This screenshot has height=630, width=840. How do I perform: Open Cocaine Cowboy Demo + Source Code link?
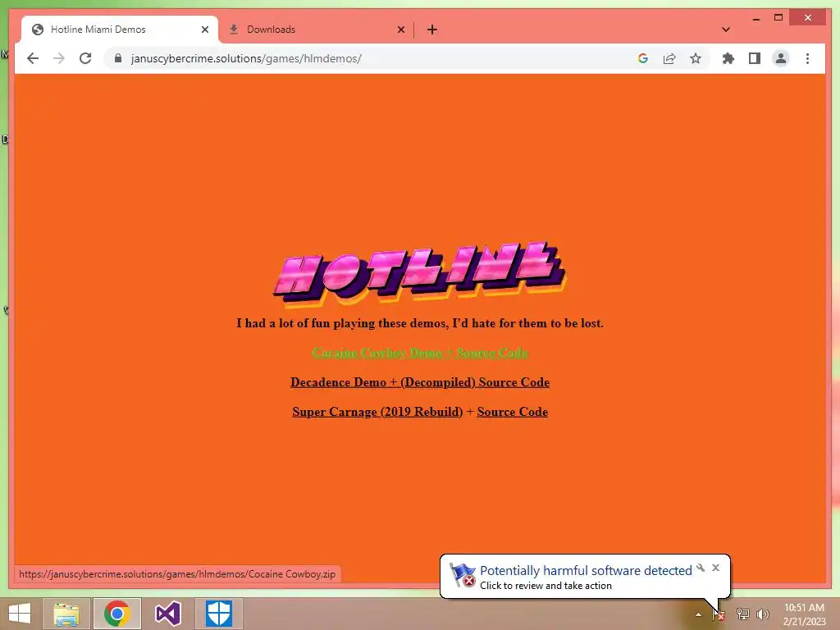pos(420,353)
